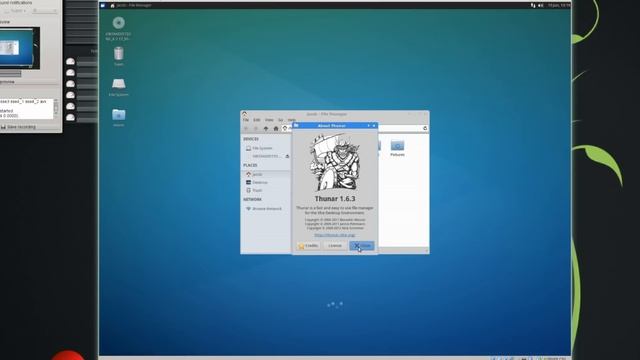Open the network indicator in top panel
The width and height of the screenshot is (640, 360).
pyautogui.click(x=533, y=5)
